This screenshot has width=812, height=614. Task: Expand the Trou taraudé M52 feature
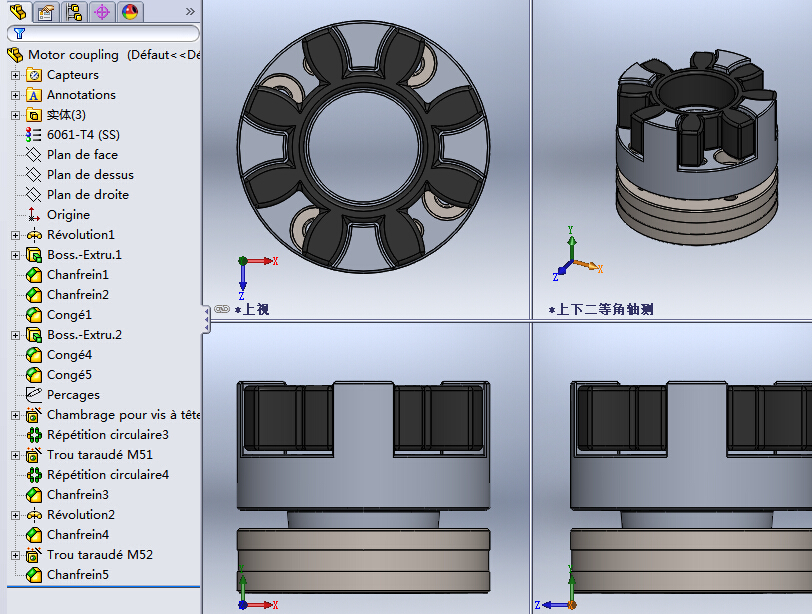point(16,555)
